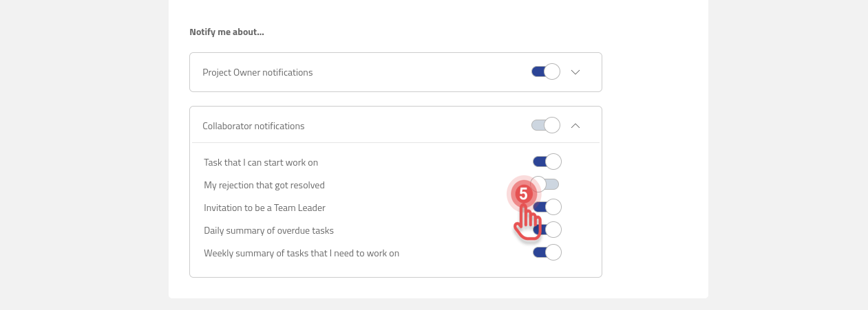Disable Weekly summary of tasks toggle

tap(547, 252)
